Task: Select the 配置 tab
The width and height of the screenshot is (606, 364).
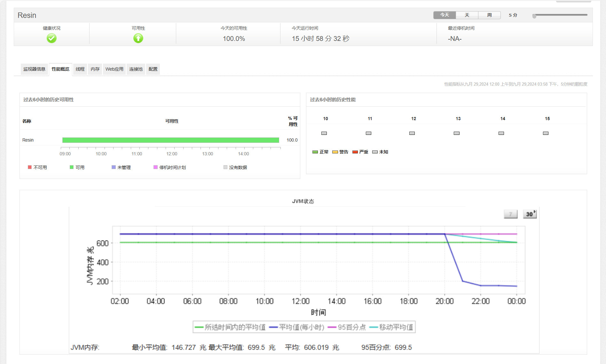Action: (x=153, y=69)
